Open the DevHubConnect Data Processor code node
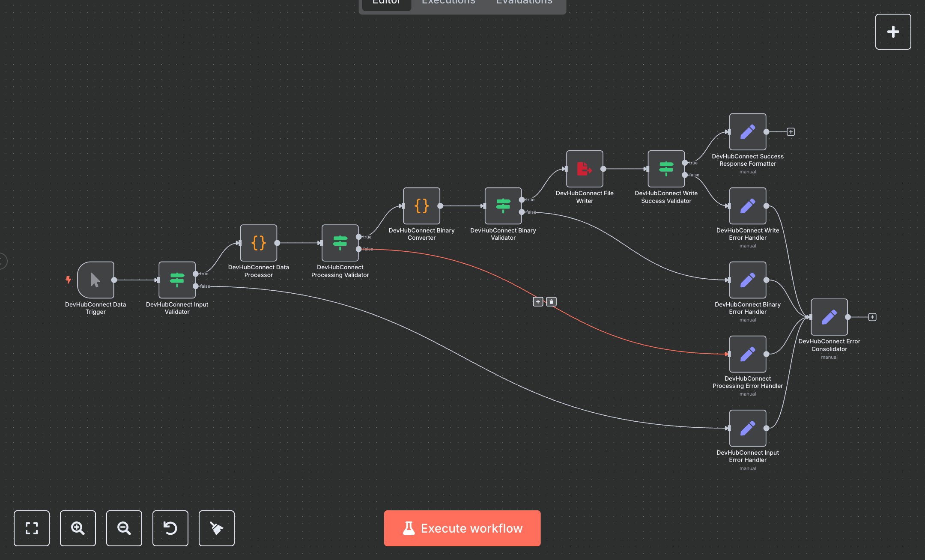 click(x=259, y=243)
